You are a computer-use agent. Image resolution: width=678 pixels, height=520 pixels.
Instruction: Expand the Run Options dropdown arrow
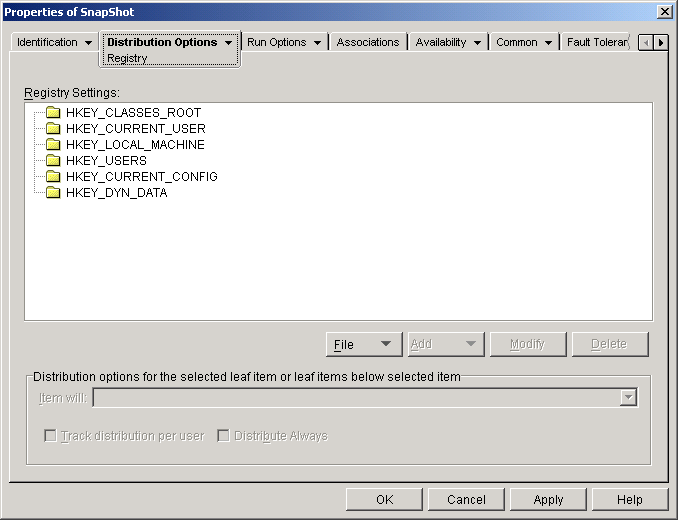(x=317, y=43)
